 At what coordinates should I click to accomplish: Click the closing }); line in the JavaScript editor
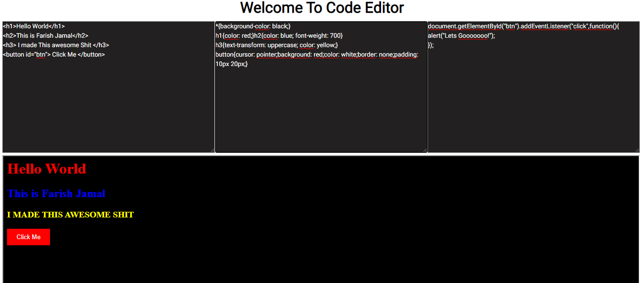tap(431, 45)
